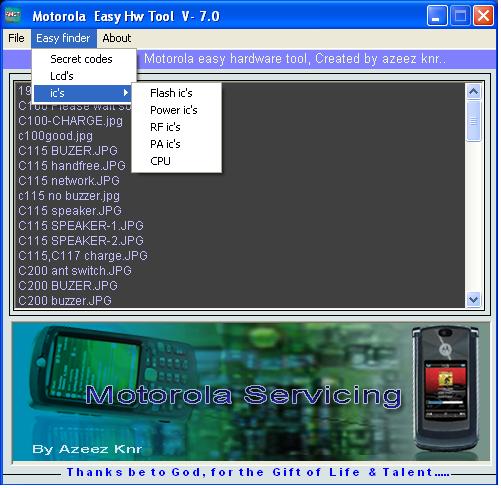Choose Lcd's menu entry
This screenshot has height=488, width=501.
pyautogui.click(x=62, y=76)
